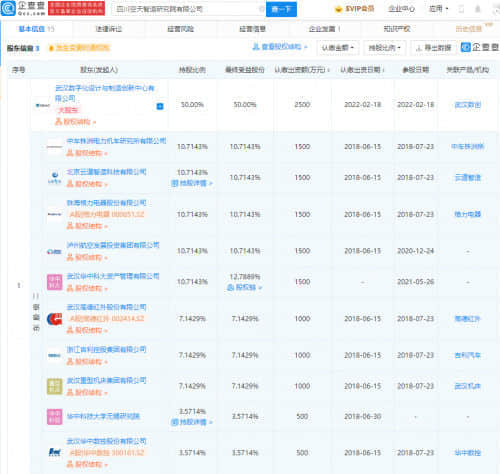The width and height of the screenshot is (500, 474).
Task: Switch to the 知识产权 tab
Action: pos(397,29)
